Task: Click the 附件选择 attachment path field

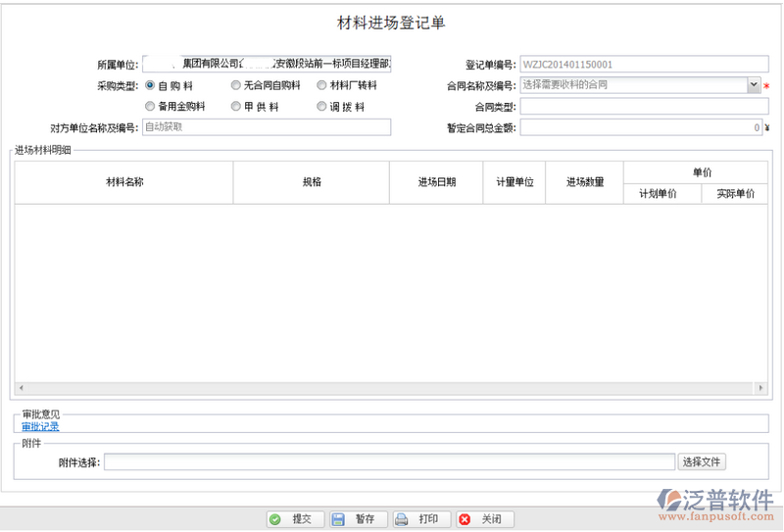Action: click(390, 462)
